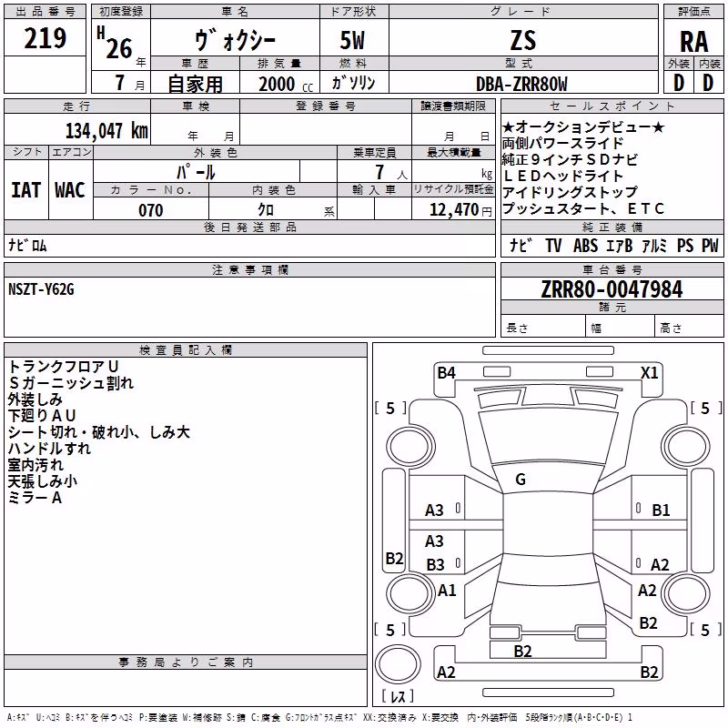This screenshot has width=728, height=728.
Task: Click the fuel type ガソリン
Action: click(x=353, y=83)
